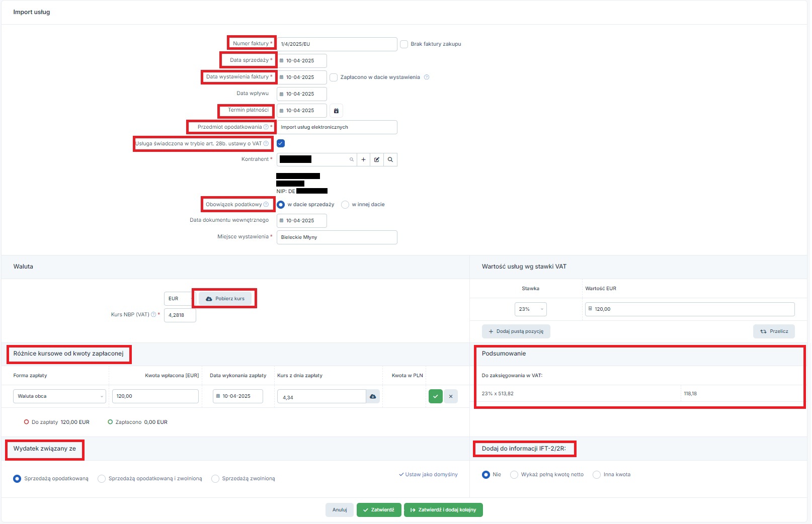Click Zatwierdź i dodaj kolejny button
The width and height of the screenshot is (812, 524).
tap(443, 510)
